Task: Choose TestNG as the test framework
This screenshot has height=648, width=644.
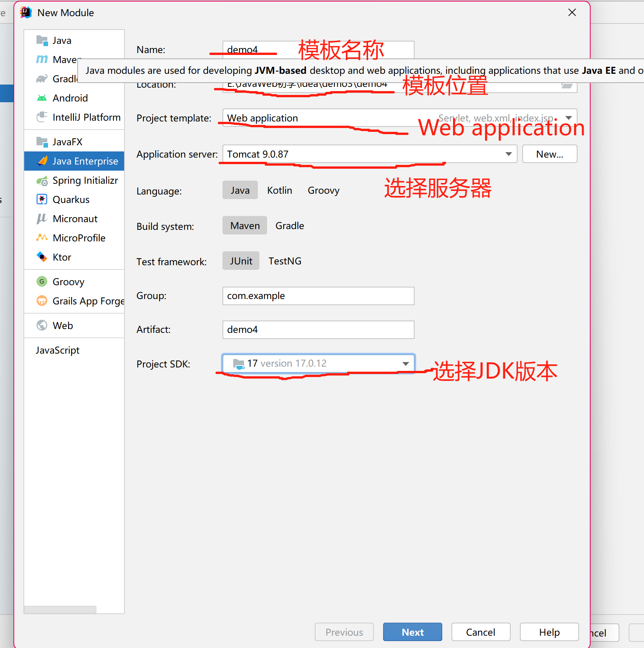Action: [285, 261]
